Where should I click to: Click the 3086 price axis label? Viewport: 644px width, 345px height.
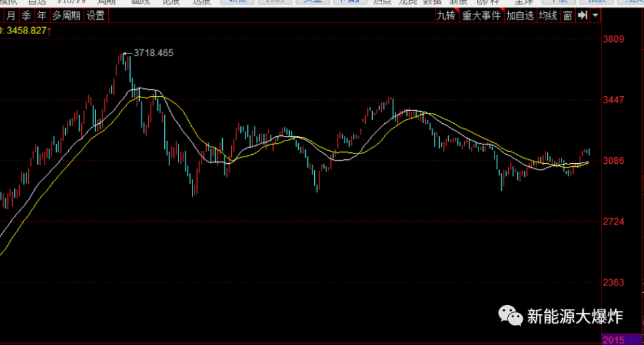coord(614,161)
